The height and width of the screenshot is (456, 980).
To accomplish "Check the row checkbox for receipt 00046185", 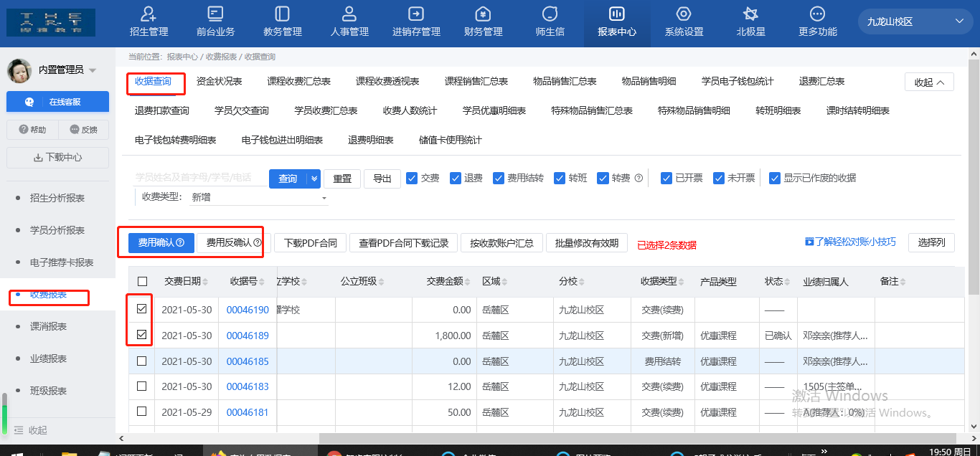I will pyautogui.click(x=142, y=361).
